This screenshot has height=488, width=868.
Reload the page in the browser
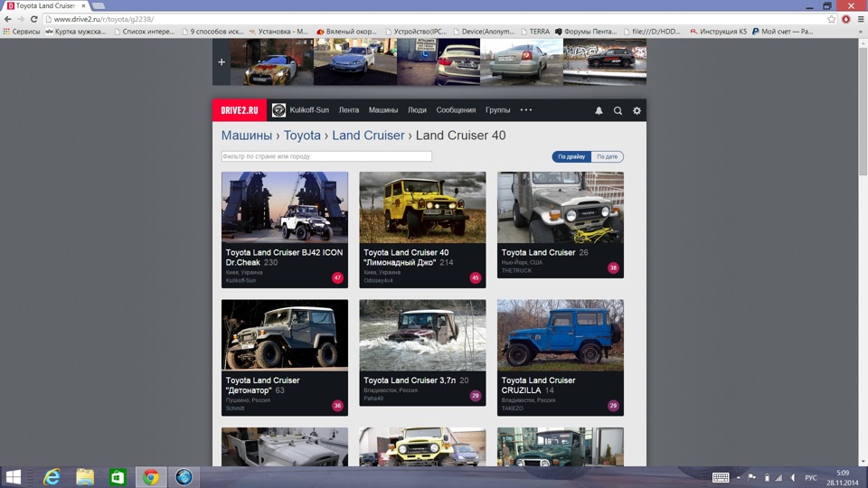coord(33,19)
